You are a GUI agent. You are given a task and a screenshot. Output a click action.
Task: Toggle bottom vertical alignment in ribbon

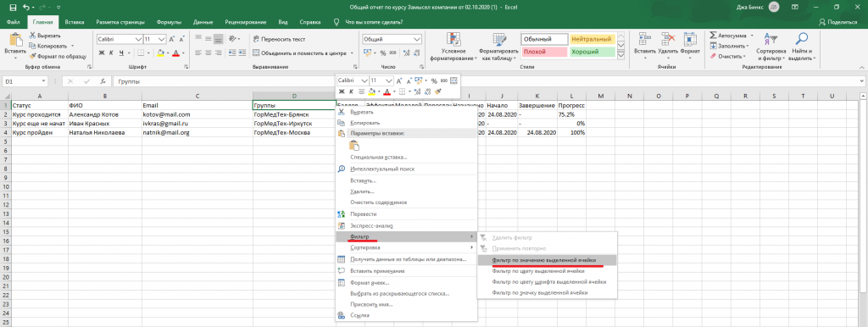click(x=218, y=39)
